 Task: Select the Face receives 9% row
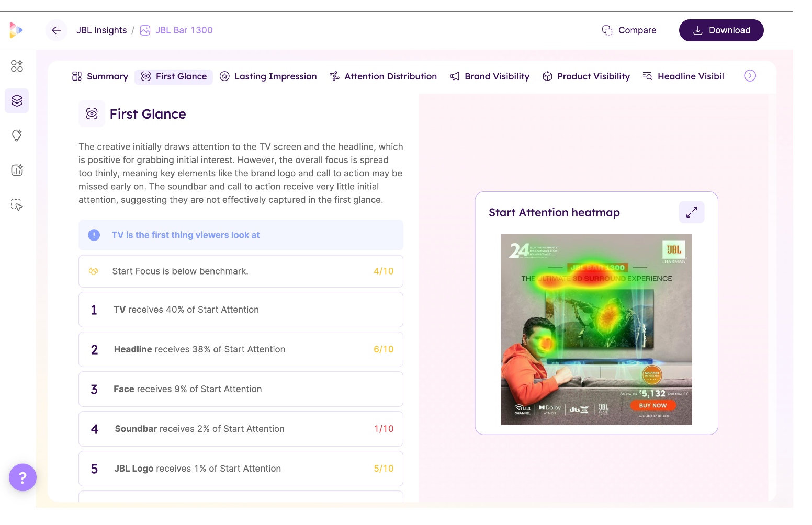[241, 389]
